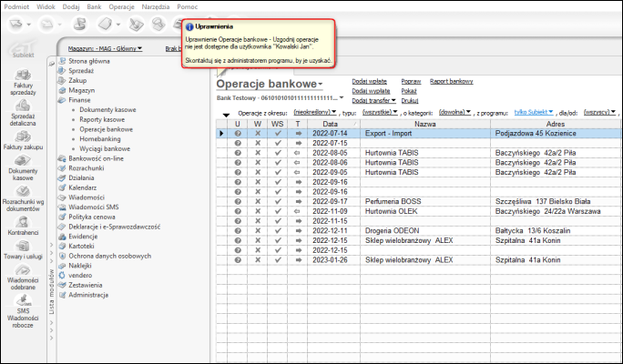Click Pokaż link

(409, 91)
